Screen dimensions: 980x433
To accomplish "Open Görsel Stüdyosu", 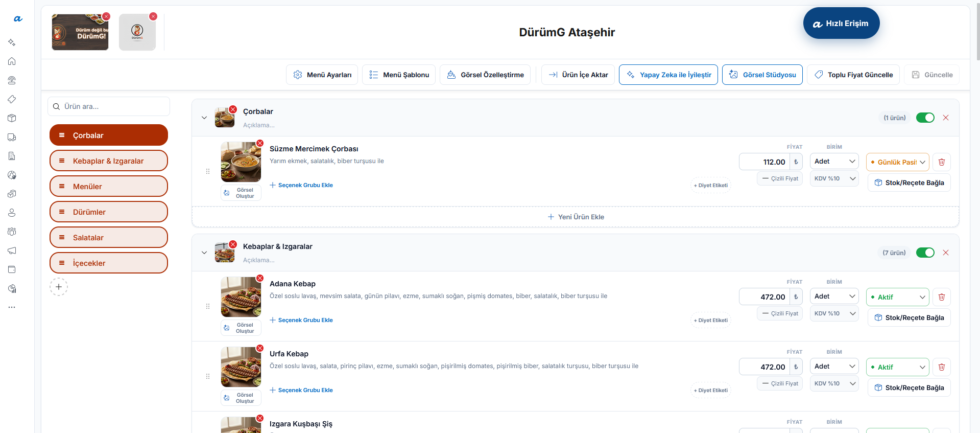I will pos(762,75).
